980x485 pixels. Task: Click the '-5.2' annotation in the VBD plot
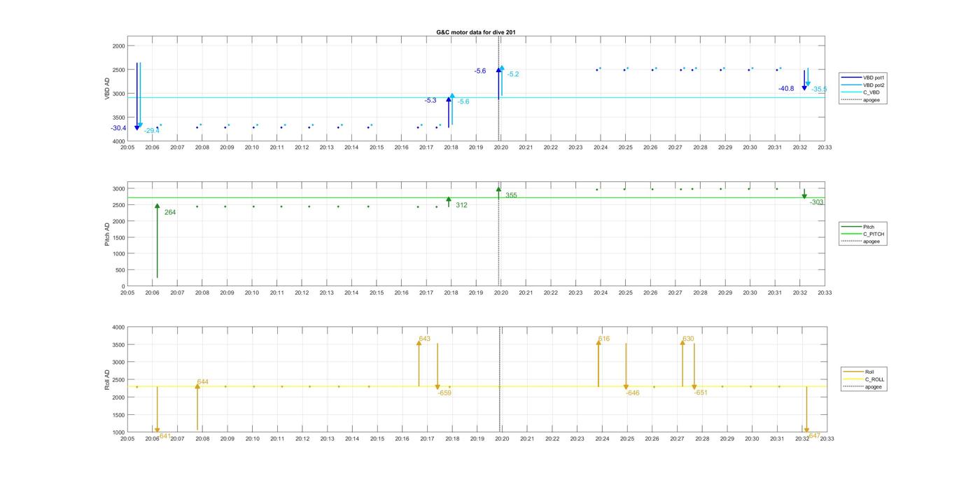pyautogui.click(x=513, y=74)
